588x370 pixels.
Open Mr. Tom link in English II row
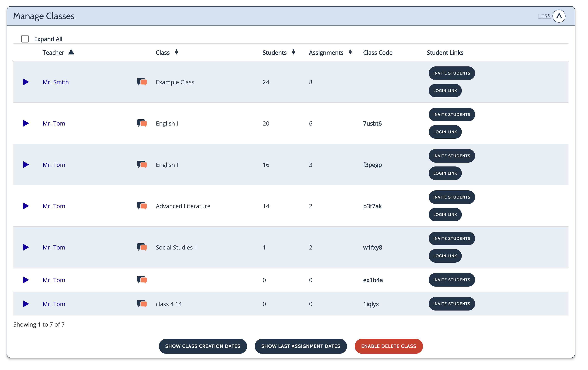tap(54, 165)
